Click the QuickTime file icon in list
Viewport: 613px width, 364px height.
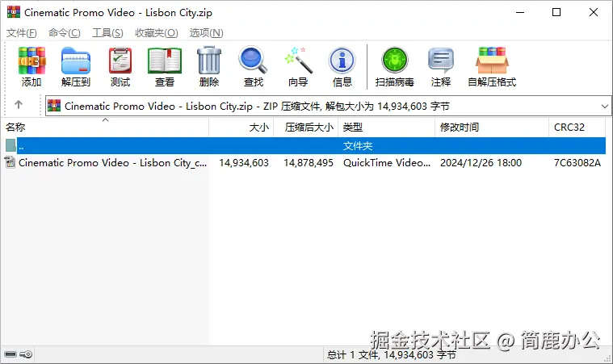[10, 162]
